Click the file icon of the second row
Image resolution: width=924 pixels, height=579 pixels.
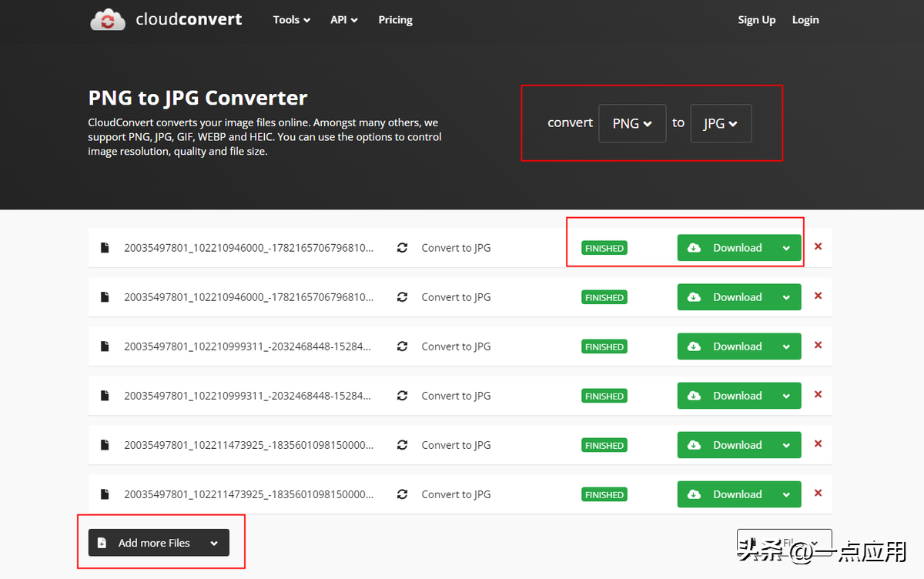[x=105, y=297]
